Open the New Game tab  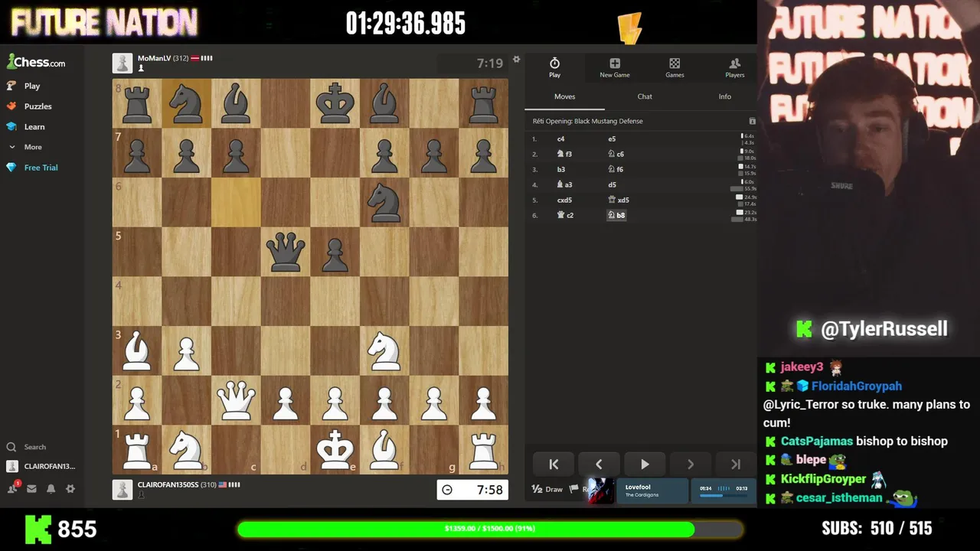coord(615,67)
